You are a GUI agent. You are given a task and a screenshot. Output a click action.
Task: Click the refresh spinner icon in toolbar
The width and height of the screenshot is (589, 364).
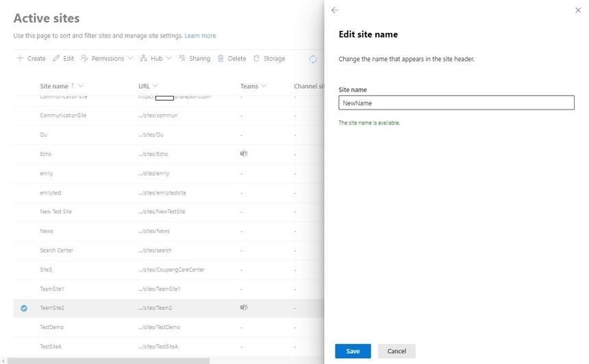313,59
